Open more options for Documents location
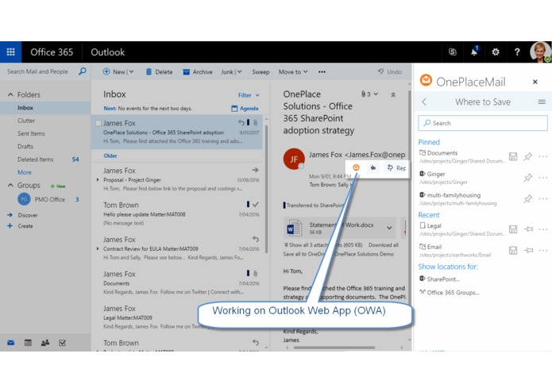 [542, 156]
